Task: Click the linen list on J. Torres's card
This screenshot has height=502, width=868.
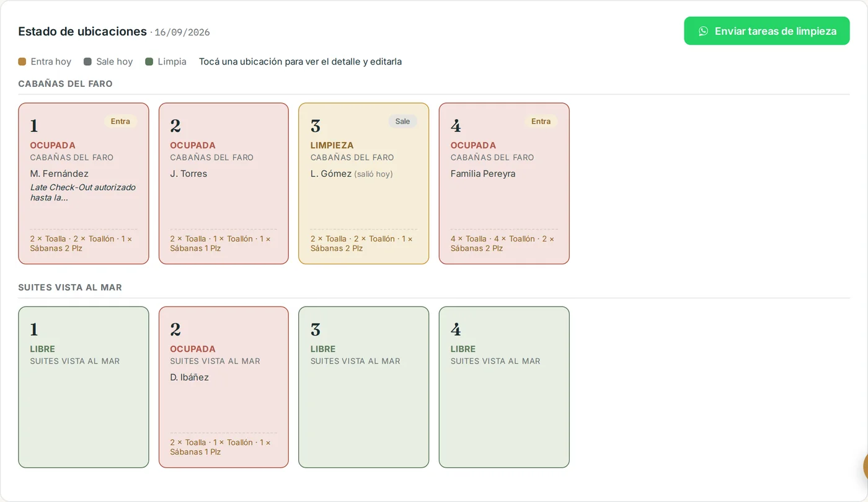Action: [x=221, y=243]
